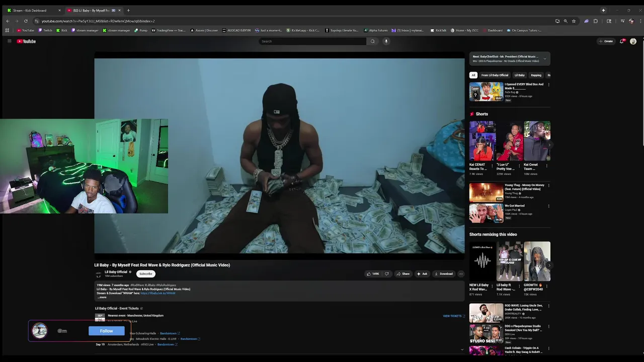This screenshot has height=362, width=644.
Task: Click the main video player
Action: tap(279, 156)
